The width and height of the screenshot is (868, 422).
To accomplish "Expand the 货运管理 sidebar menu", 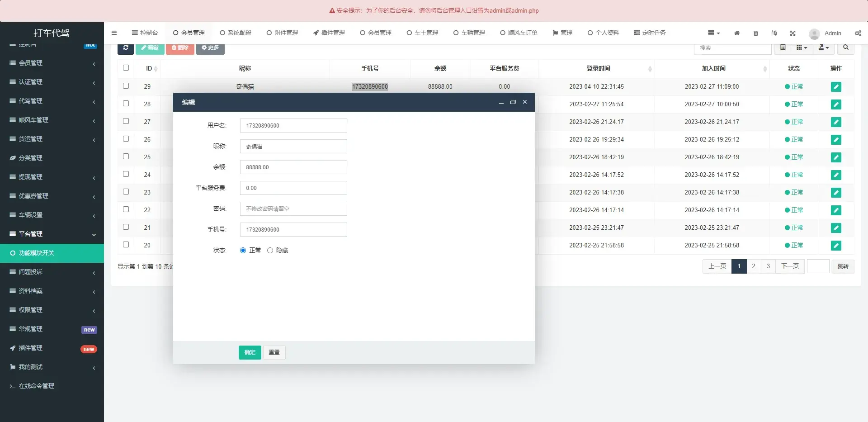I will point(52,139).
